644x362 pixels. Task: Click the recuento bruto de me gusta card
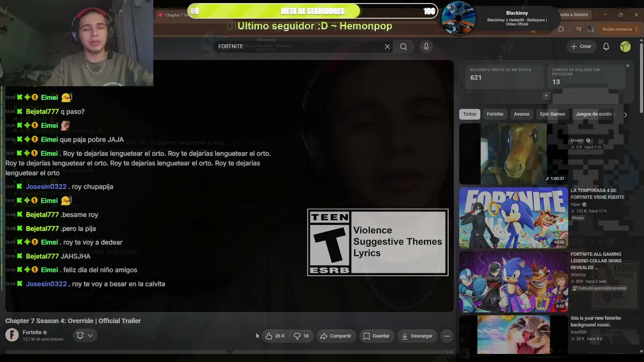click(504, 76)
